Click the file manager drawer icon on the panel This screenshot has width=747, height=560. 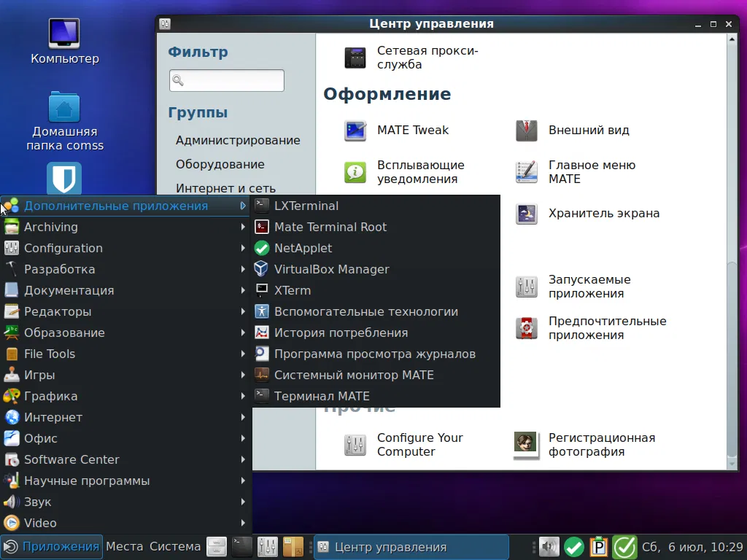[x=216, y=547]
